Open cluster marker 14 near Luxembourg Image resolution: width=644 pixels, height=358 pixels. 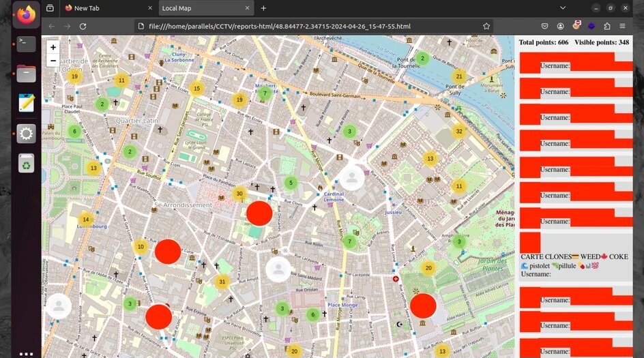click(86, 220)
